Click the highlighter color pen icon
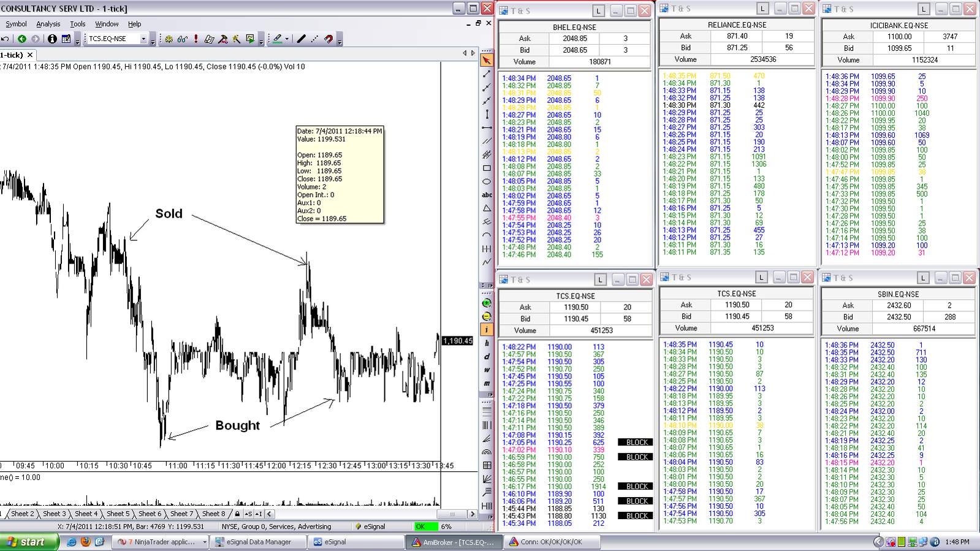The height and width of the screenshot is (551, 980). pyautogui.click(x=277, y=39)
